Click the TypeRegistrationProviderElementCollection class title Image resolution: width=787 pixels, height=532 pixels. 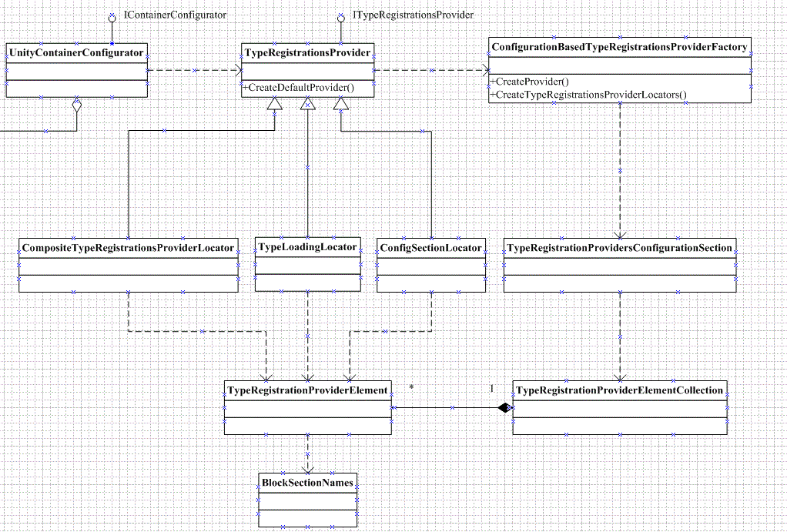point(619,390)
